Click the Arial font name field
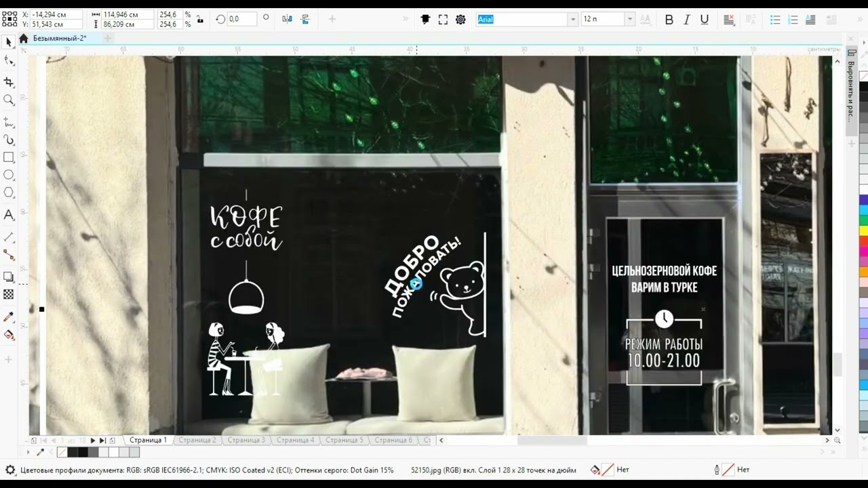 coord(522,20)
